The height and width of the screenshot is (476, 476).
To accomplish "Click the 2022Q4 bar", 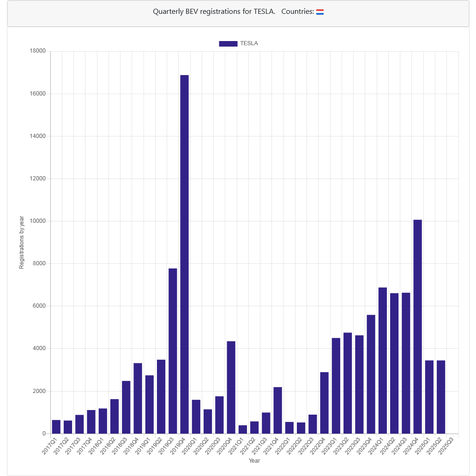I will click(x=324, y=403).
